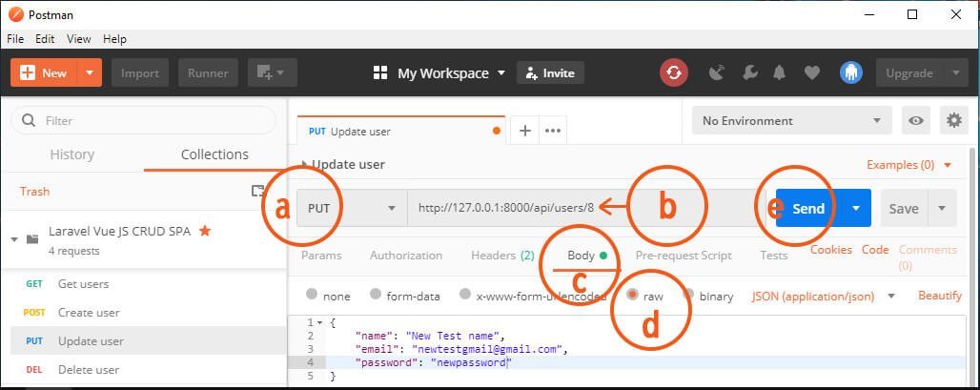Image resolution: width=980 pixels, height=390 pixels.
Task: Open the Code link
Action: coord(875,250)
